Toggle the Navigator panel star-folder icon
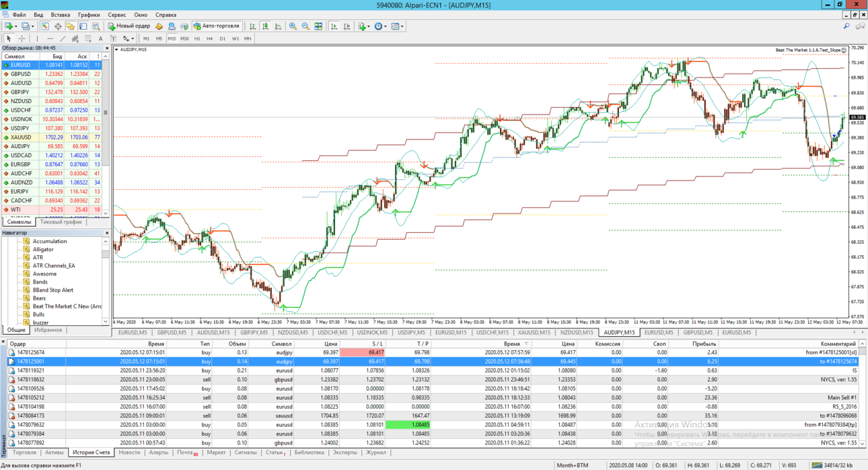The height and width of the screenshot is (470, 868). (x=70, y=26)
